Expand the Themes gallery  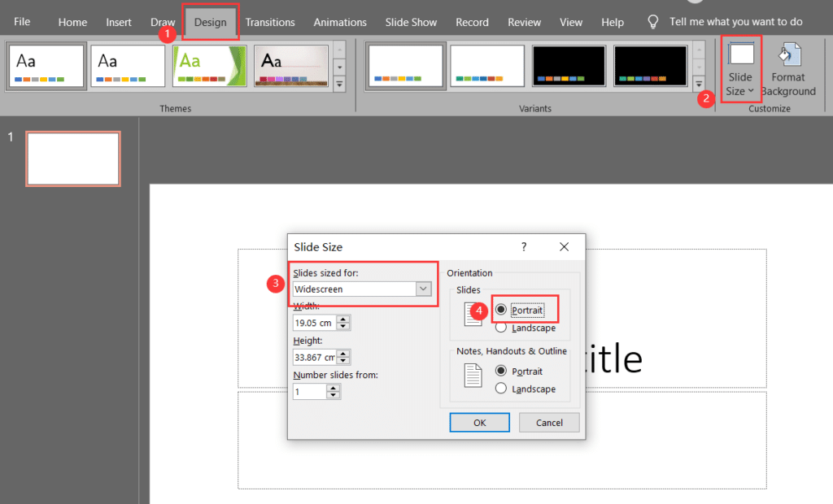coord(339,84)
